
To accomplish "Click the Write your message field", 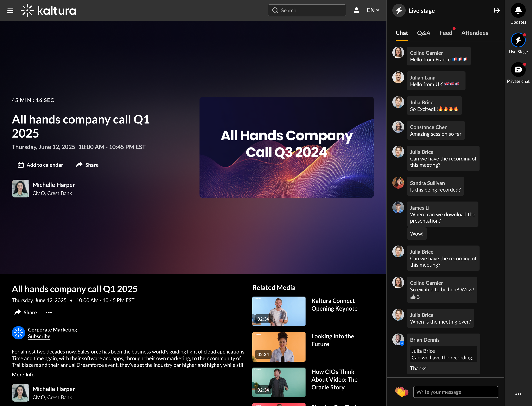I will click(x=456, y=392).
